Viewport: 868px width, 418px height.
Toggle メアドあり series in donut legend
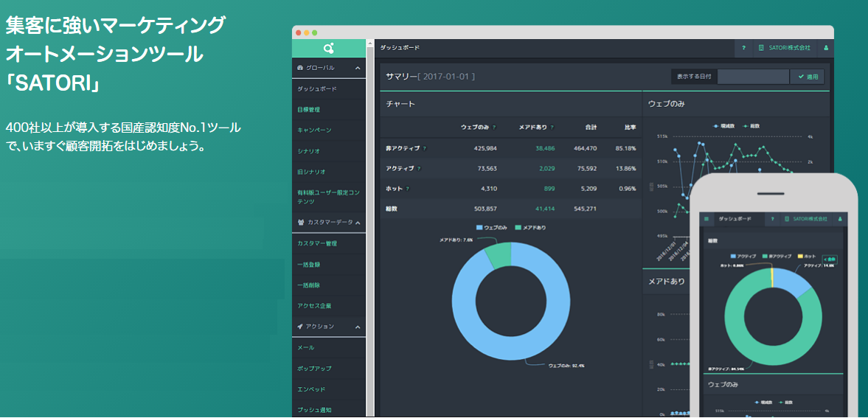click(530, 228)
